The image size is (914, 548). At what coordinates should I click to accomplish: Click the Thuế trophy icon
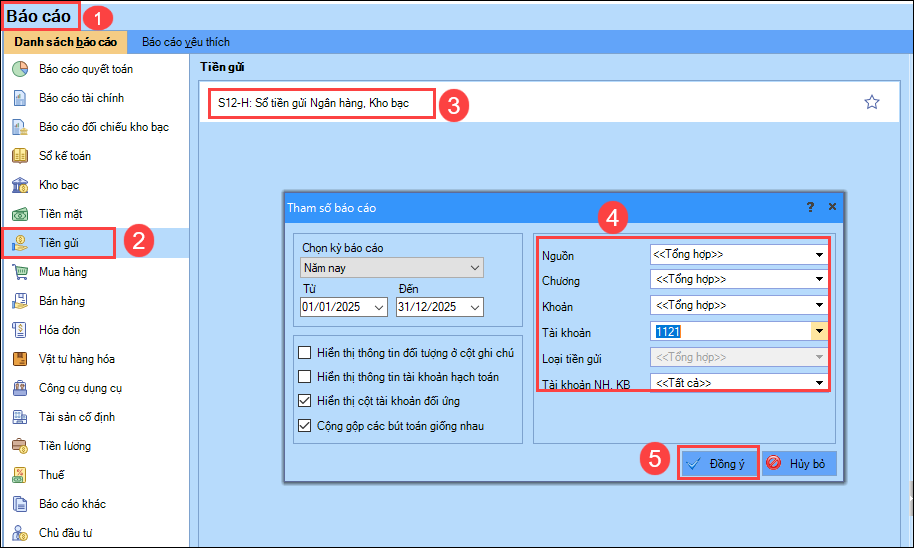coord(19,475)
